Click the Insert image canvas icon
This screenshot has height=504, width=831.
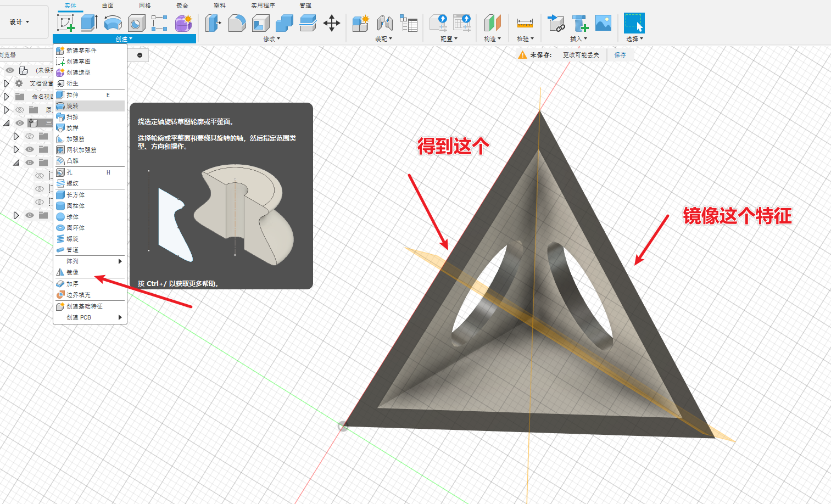(603, 23)
